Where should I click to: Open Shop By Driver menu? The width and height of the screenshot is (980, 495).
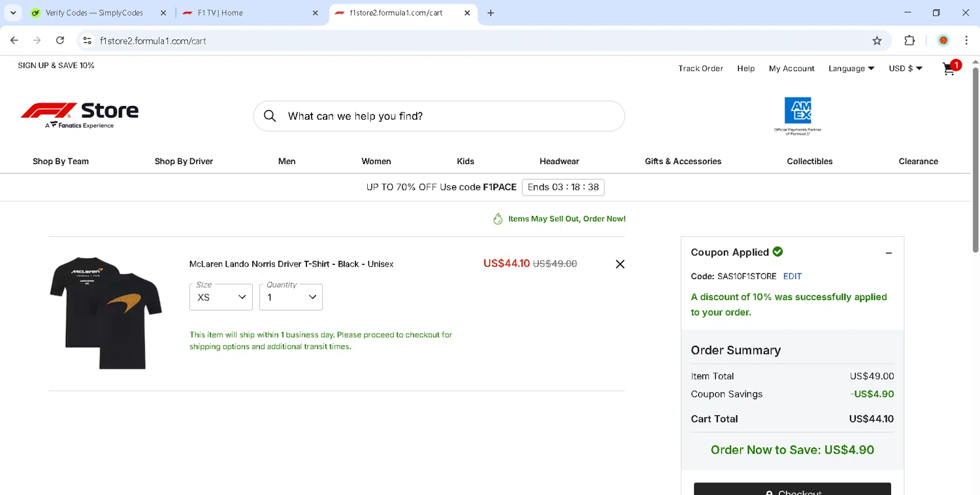coord(184,162)
